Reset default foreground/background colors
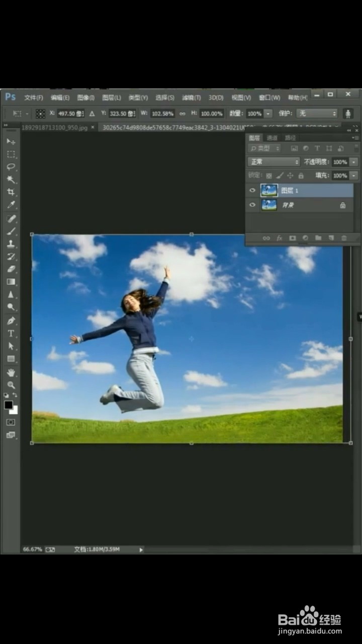 point(7,395)
